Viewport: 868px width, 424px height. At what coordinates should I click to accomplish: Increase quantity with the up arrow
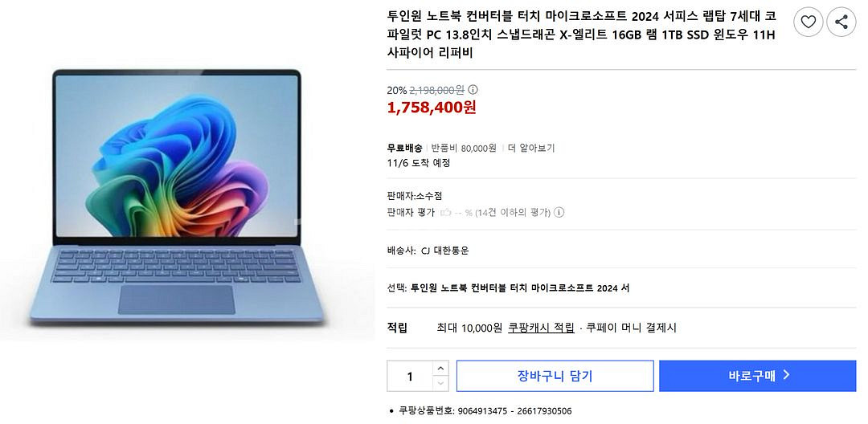440,368
